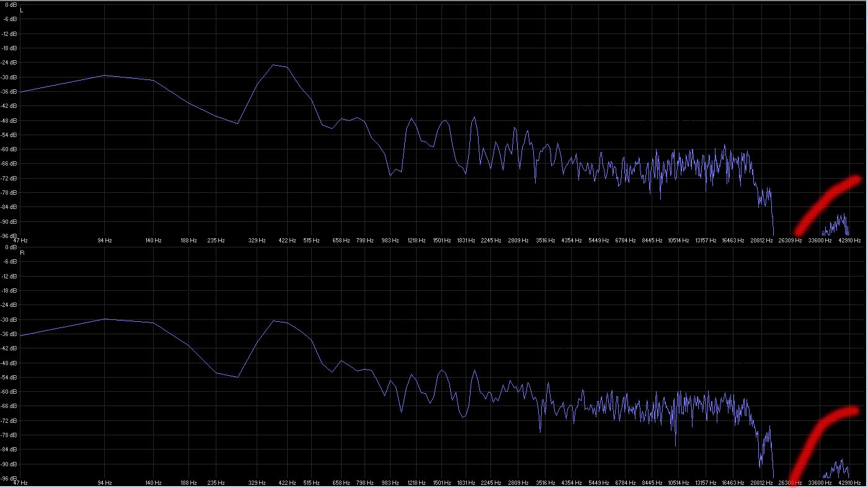Click the spectrum peak near 422 Hz in R channel
The height and width of the screenshot is (488, 868).
pyautogui.click(x=274, y=321)
